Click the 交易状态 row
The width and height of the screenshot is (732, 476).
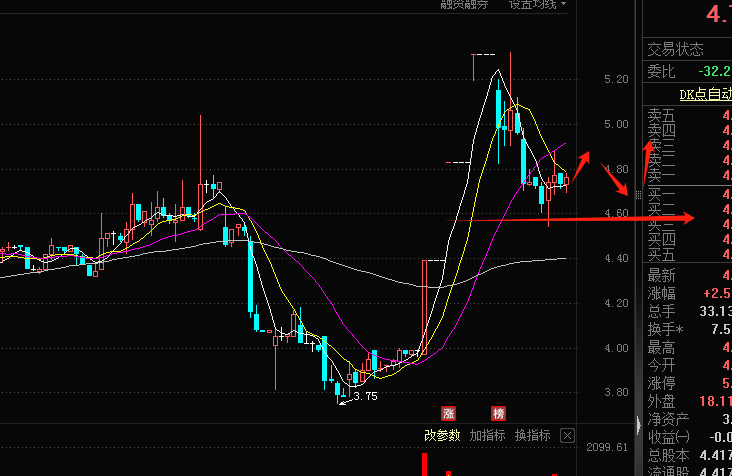coord(675,49)
